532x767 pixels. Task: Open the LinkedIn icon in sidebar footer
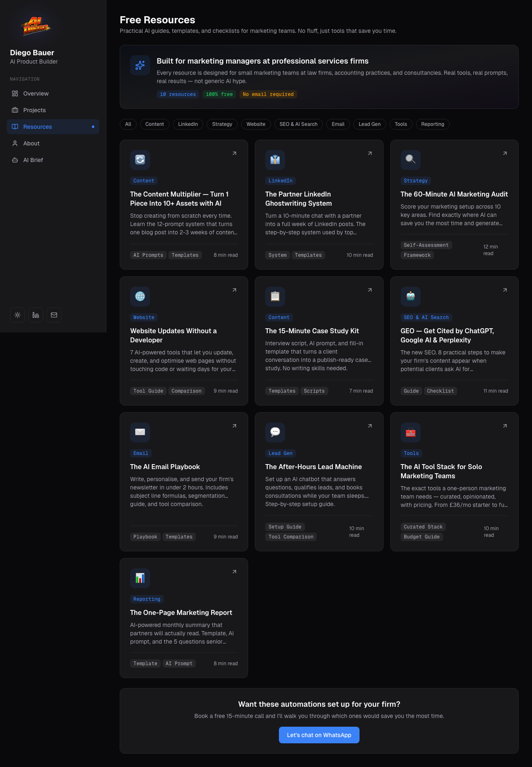tap(36, 315)
